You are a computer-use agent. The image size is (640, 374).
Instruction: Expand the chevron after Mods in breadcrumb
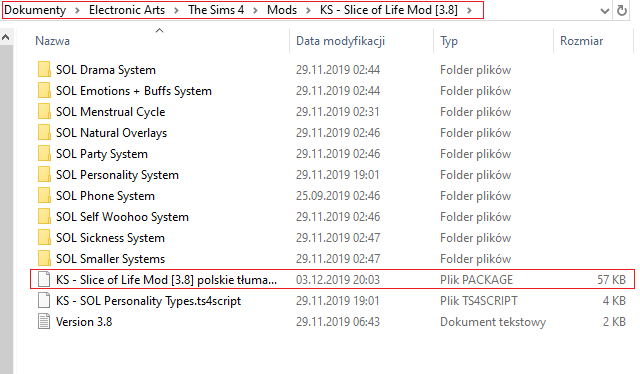coord(308,10)
